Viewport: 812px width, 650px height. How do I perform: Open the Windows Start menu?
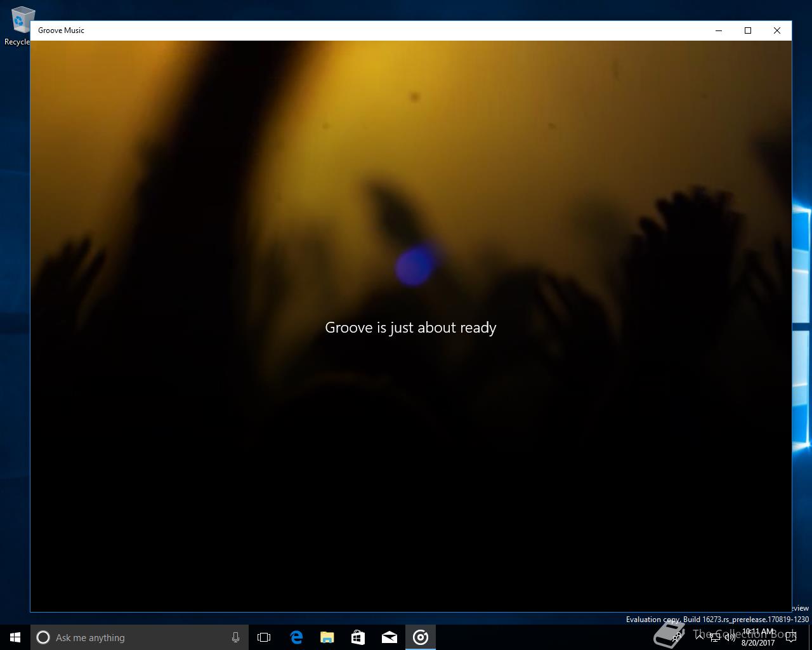click(x=15, y=637)
